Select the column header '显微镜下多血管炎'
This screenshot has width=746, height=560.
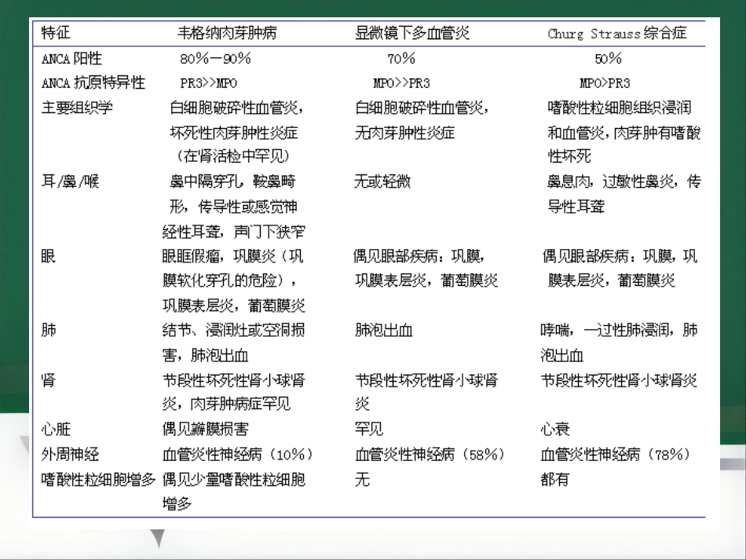pos(412,33)
